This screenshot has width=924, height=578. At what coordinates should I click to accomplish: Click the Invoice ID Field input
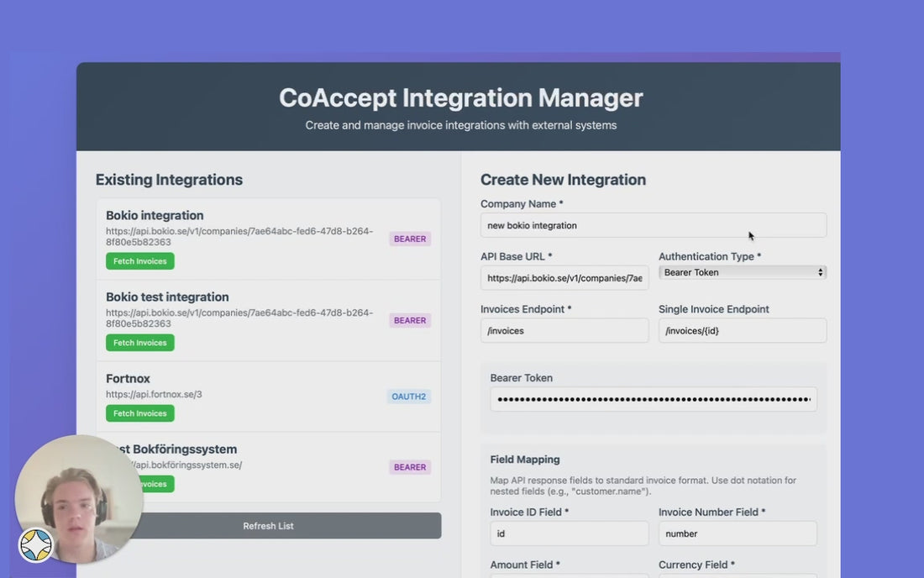(x=569, y=533)
